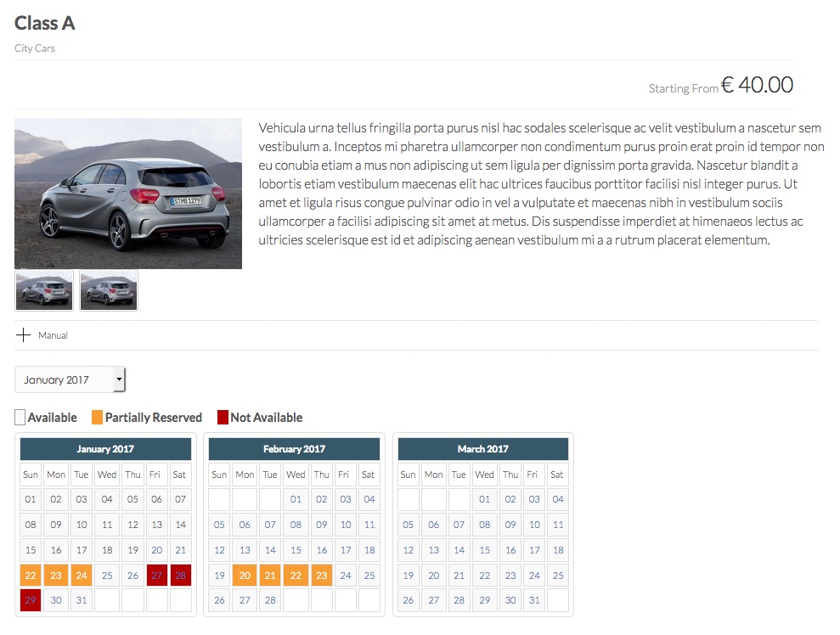840x635 pixels.
Task: Click the Manual transmission label
Action: coord(53,335)
